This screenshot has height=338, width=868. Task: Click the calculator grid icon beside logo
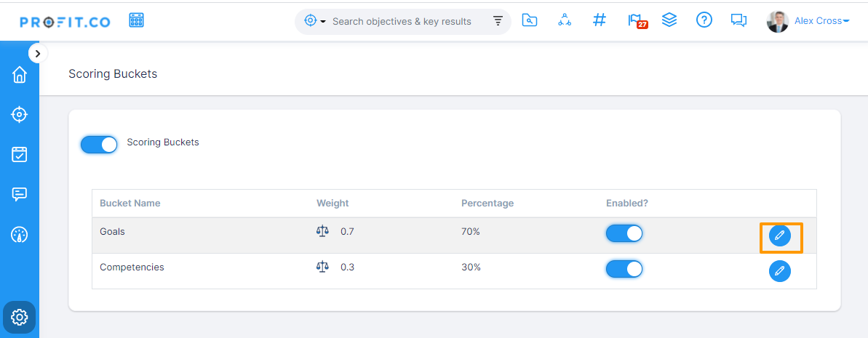point(136,20)
